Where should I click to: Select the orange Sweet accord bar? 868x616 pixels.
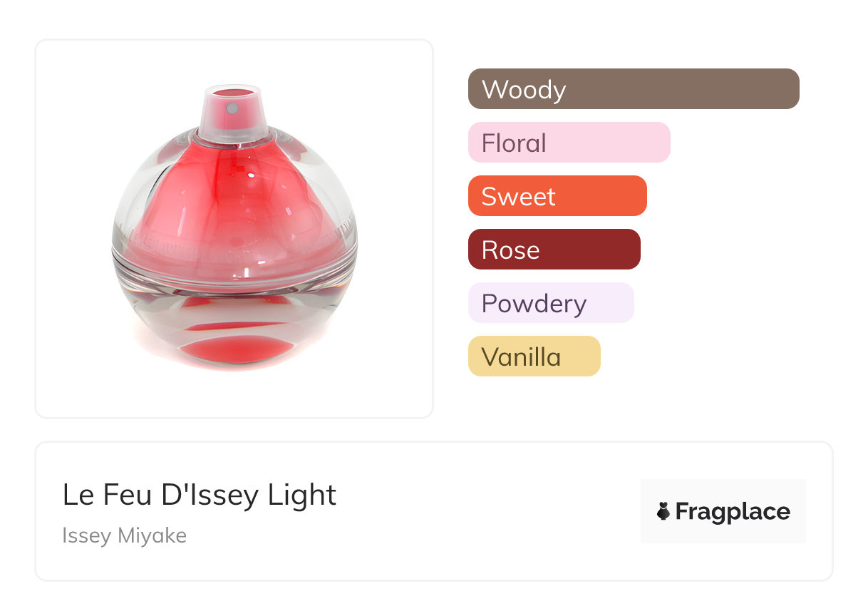point(557,196)
